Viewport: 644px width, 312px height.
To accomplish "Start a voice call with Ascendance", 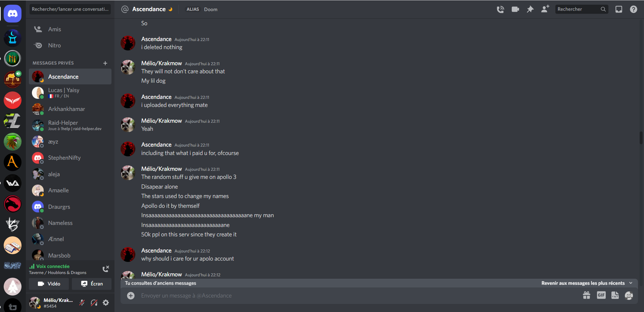I will [x=500, y=9].
